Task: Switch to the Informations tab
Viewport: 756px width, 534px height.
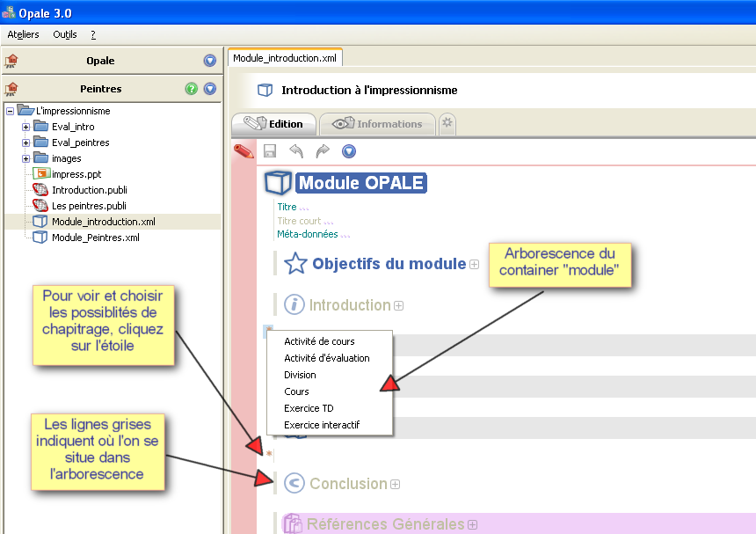Action: click(377, 124)
